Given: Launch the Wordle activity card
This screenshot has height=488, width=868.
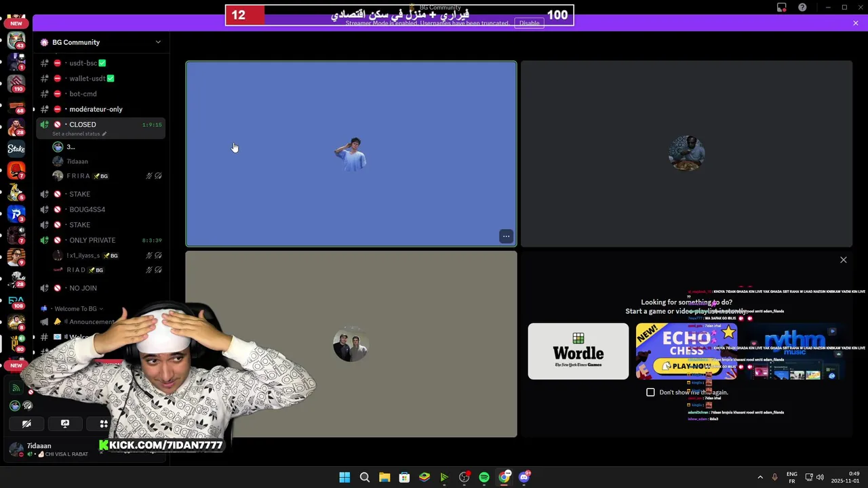Looking at the screenshot, I should click(x=578, y=351).
